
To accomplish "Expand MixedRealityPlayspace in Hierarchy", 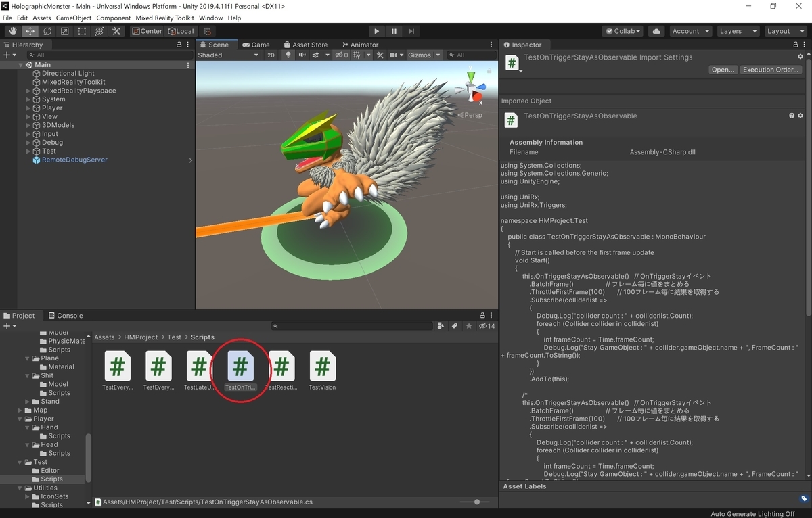I will [28, 91].
